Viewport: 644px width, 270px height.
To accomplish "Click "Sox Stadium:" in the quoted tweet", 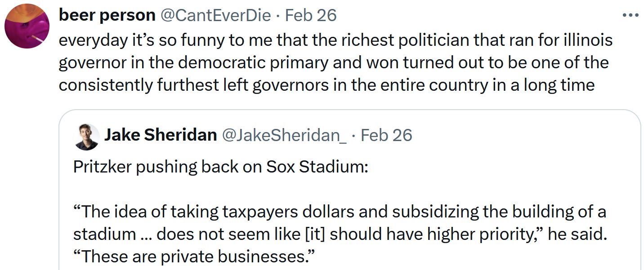I will [318, 167].
